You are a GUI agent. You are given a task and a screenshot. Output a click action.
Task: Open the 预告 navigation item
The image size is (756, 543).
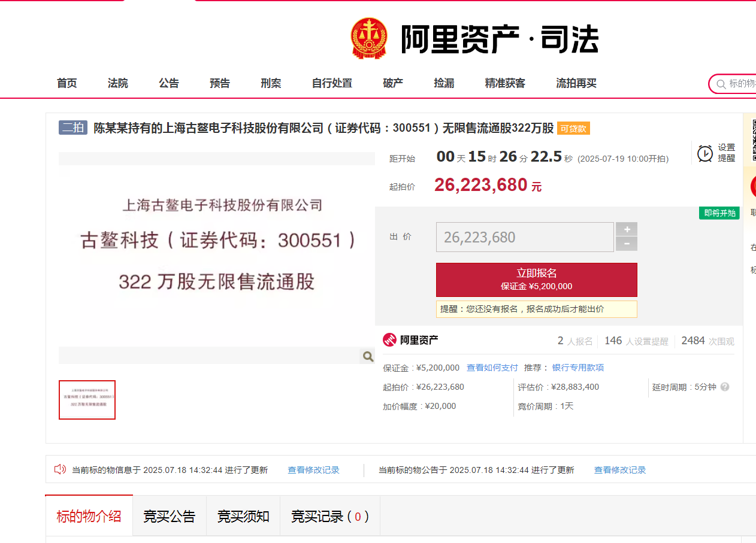point(220,83)
